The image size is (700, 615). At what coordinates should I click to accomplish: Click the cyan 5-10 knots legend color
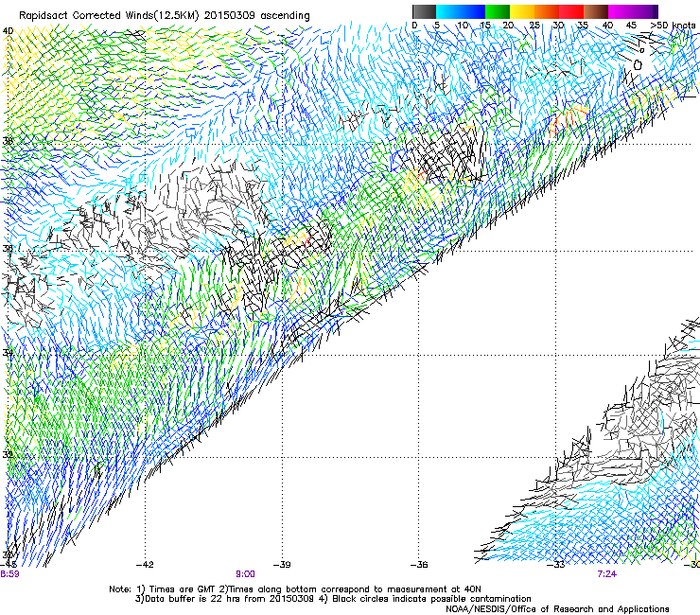coord(448,11)
